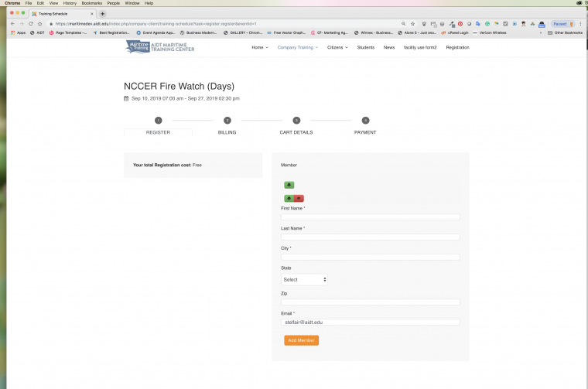Open the Pinterest extension icon
Image resolution: width=588 pixels, height=389 pixels.
pyautogui.click(x=460, y=24)
